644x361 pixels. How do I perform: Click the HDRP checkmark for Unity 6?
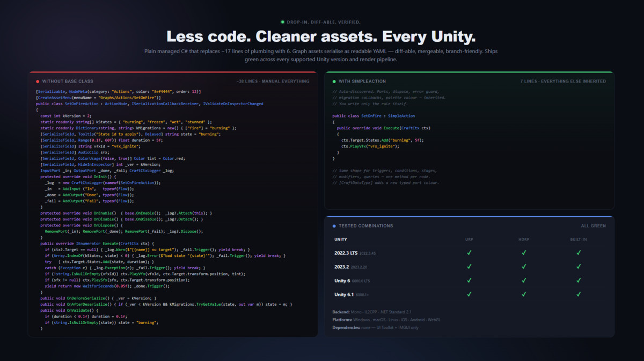(x=524, y=280)
